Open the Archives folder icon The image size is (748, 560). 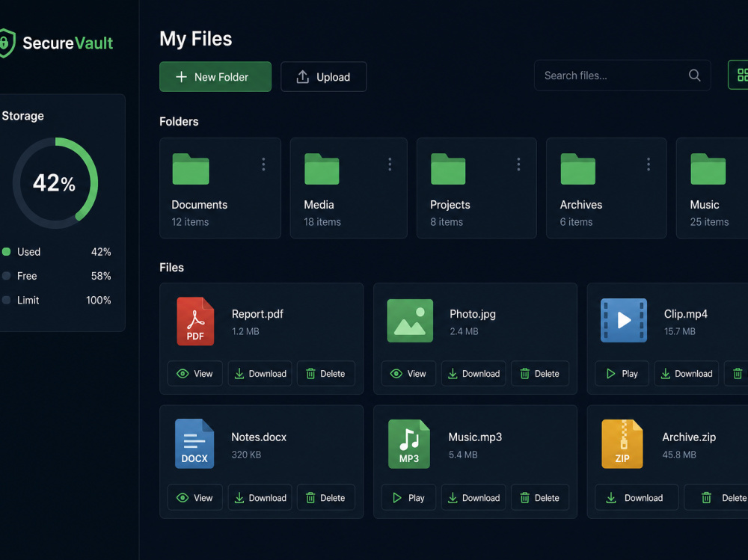click(577, 169)
